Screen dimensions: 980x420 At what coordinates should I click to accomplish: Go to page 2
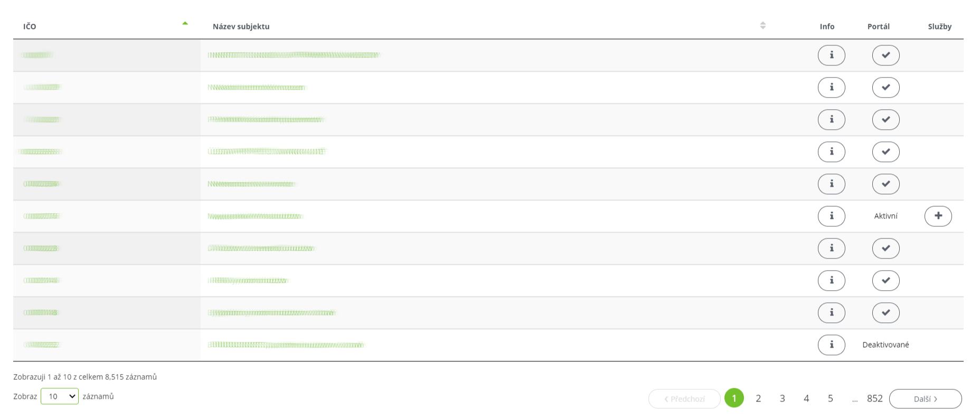coord(758,398)
